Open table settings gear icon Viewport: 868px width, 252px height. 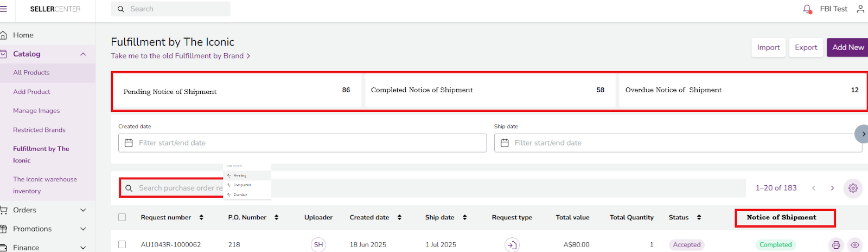point(853,188)
